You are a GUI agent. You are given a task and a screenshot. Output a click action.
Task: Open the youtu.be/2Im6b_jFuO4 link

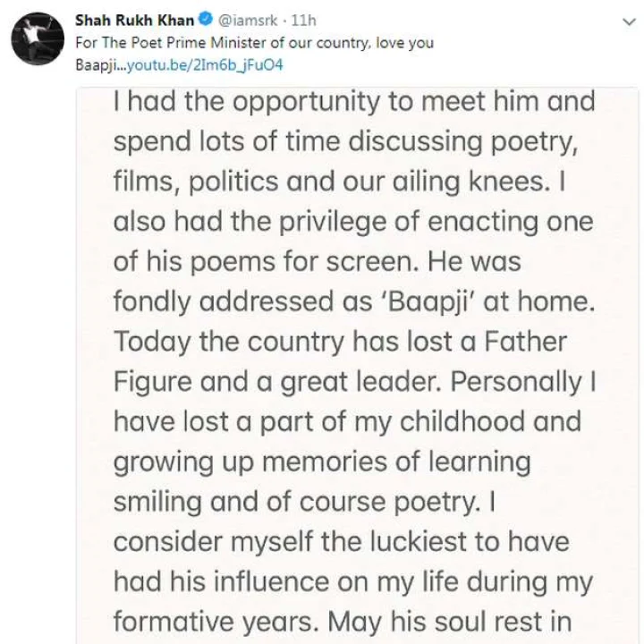point(205,65)
